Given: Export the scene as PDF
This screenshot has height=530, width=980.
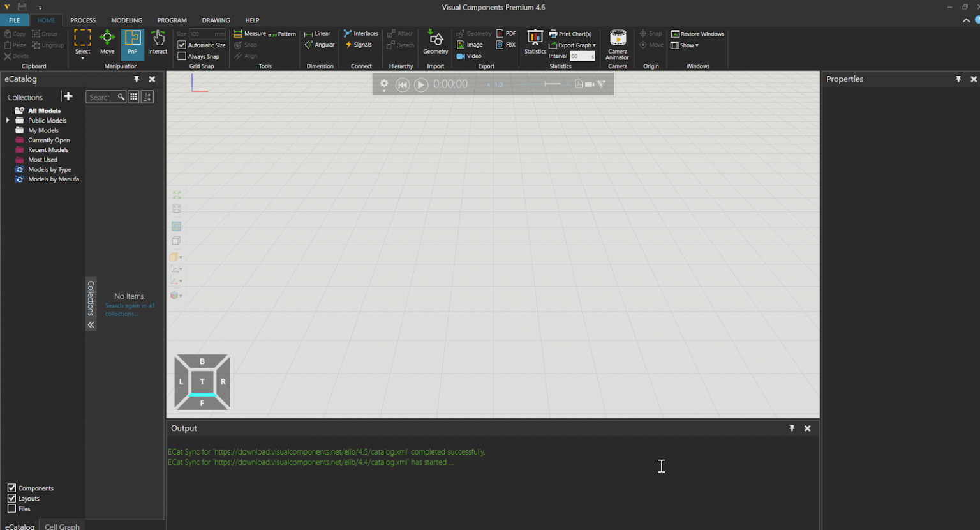Looking at the screenshot, I should click(x=506, y=33).
